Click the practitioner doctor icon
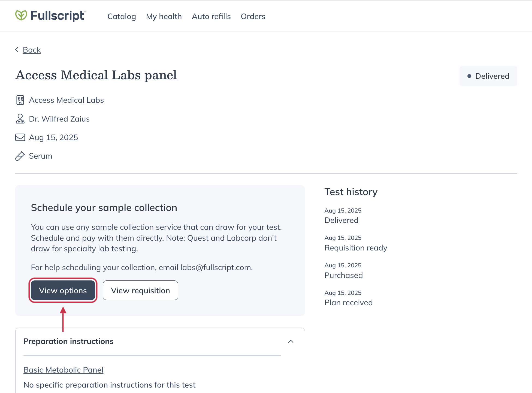Viewport: 532px width, 393px height. click(20, 119)
